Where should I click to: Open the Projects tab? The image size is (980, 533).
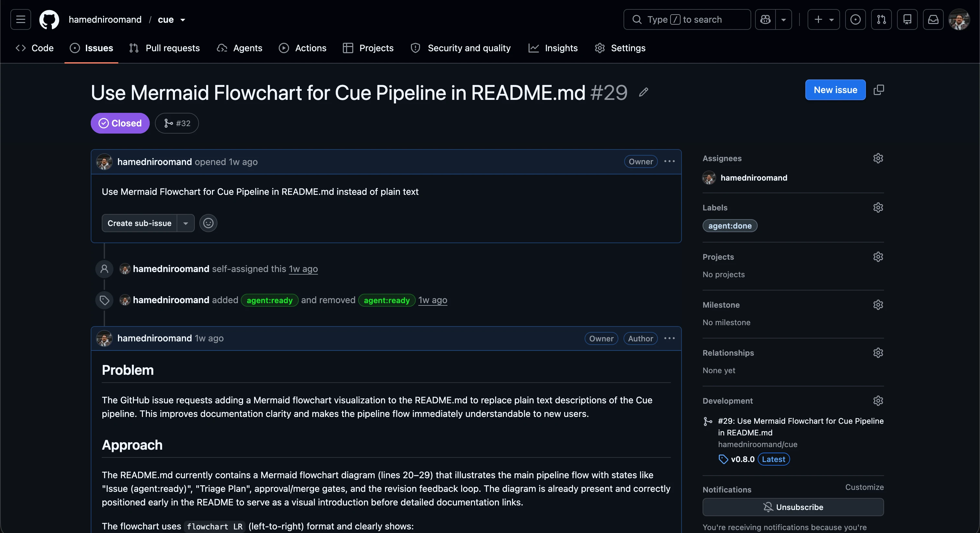coord(368,48)
